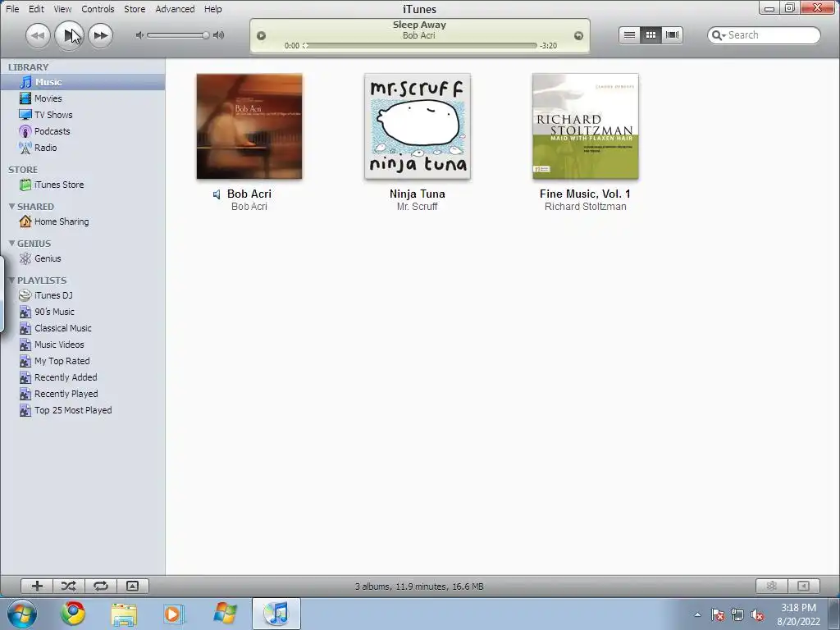Screen dimensions: 840x630
Task: Select Music in the library sidebar
Action: click(83, 82)
